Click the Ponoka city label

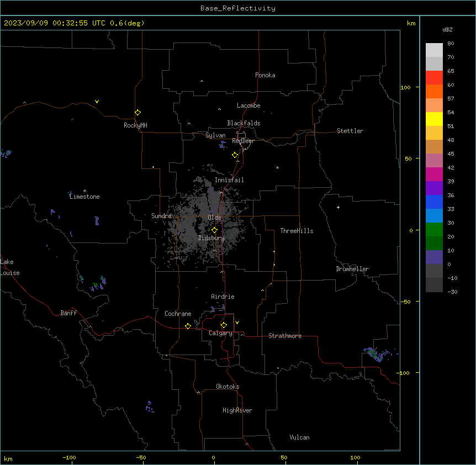(265, 75)
